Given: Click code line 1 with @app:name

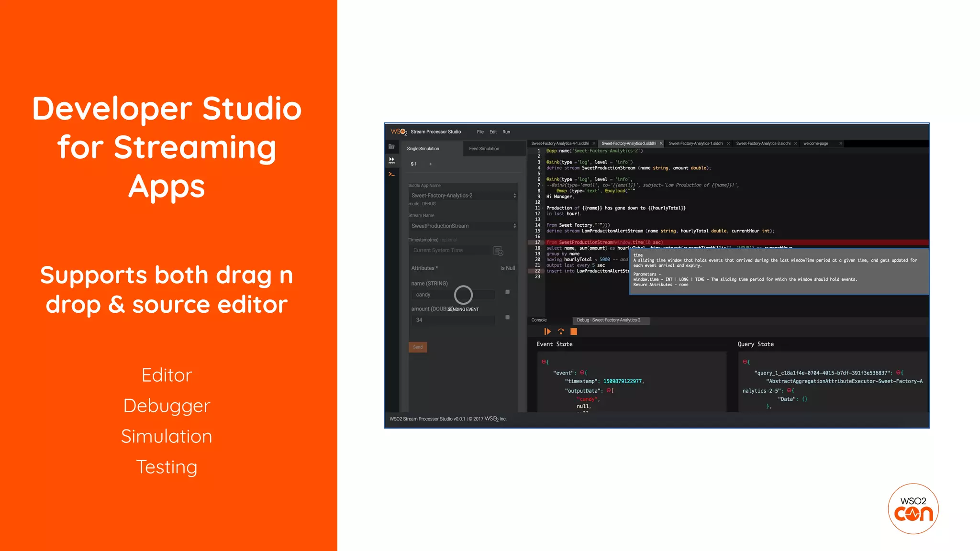Looking at the screenshot, I should (595, 151).
